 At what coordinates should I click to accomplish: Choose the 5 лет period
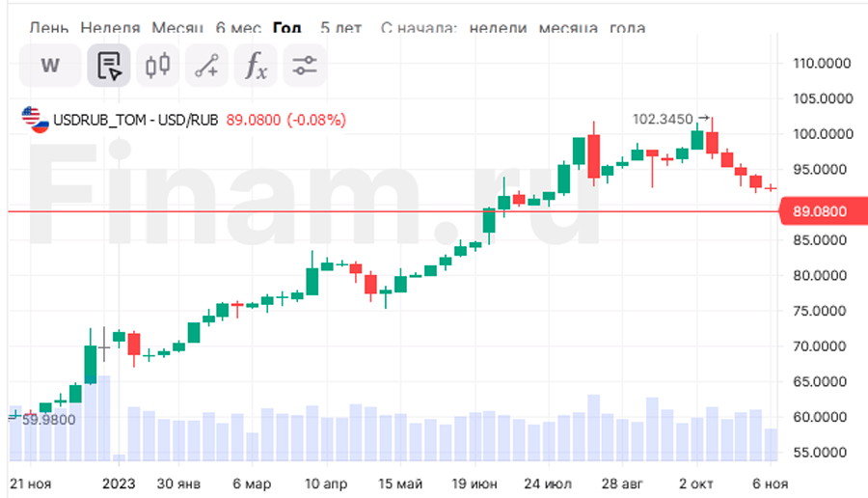tap(339, 28)
